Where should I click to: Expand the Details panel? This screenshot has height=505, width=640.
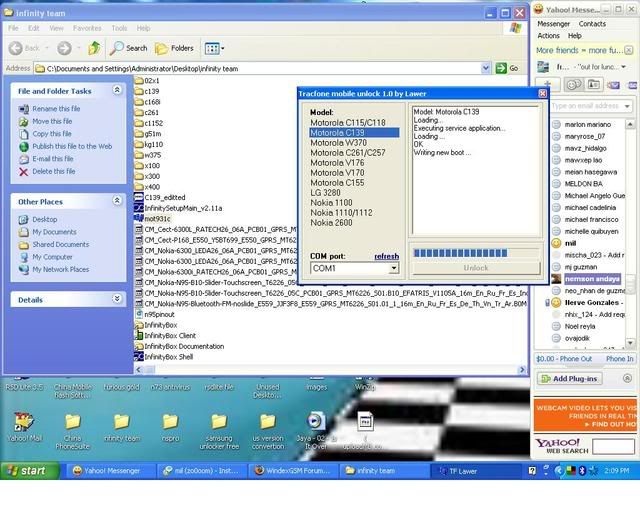[117, 298]
